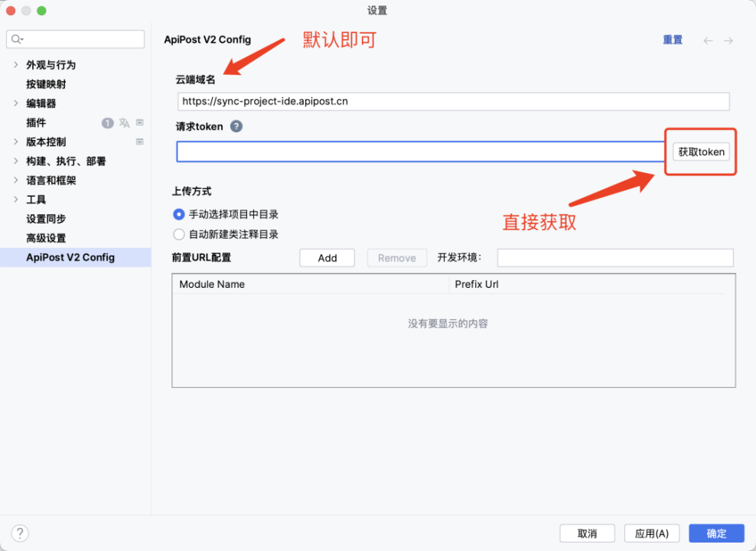The image size is (756, 551).
Task: Click the 没有要显示的内容 empty table text
Action: click(x=448, y=324)
